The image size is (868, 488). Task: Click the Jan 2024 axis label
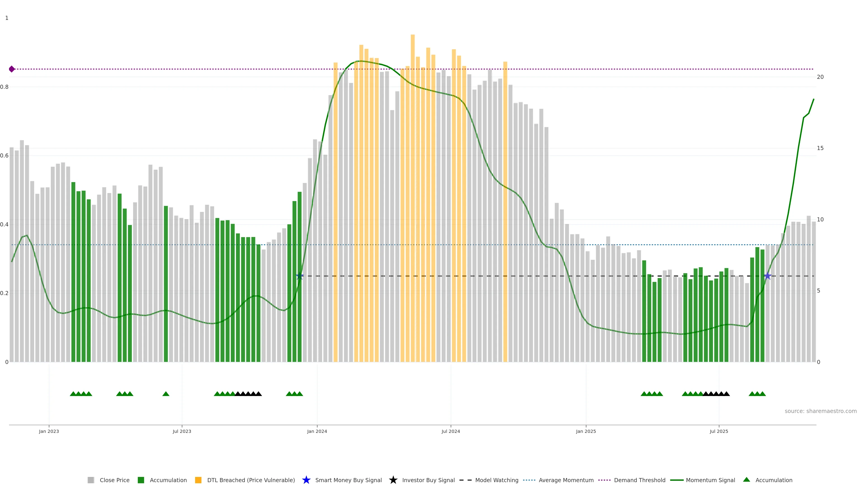tap(317, 431)
